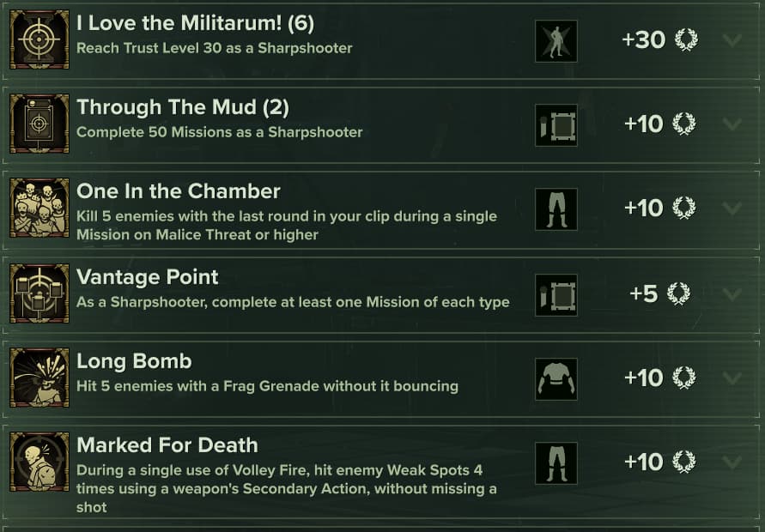The height and width of the screenshot is (532, 765).
Task: Expand the One In the Chamber chevron
Action: pos(732,209)
